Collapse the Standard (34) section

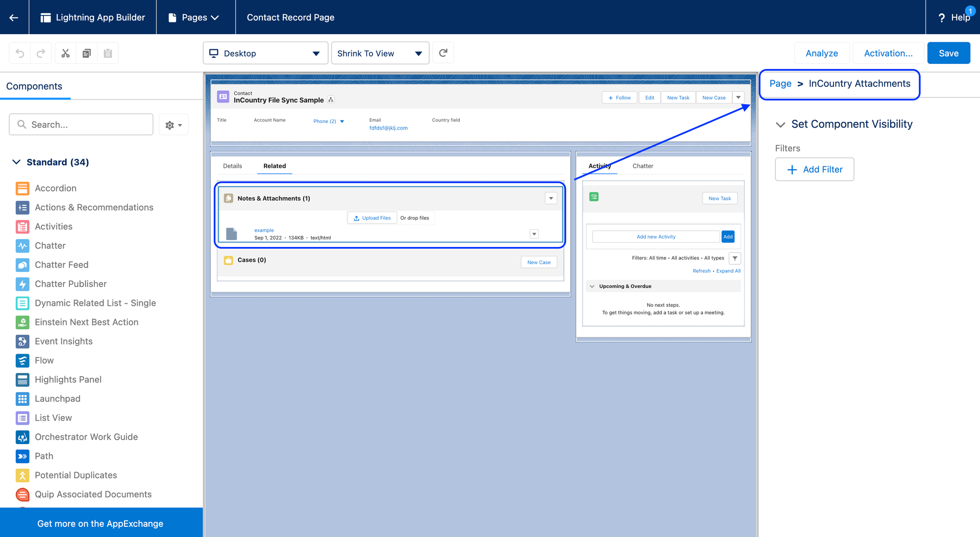click(16, 162)
